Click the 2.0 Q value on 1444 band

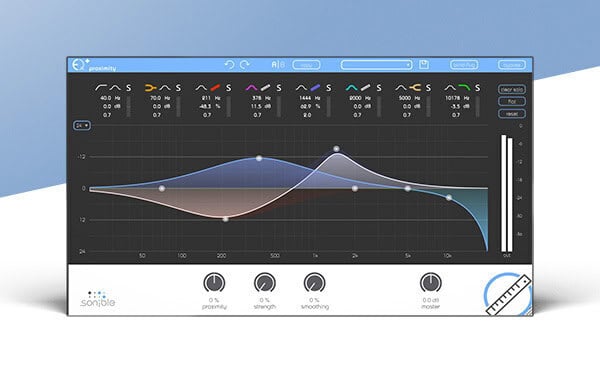307,115
